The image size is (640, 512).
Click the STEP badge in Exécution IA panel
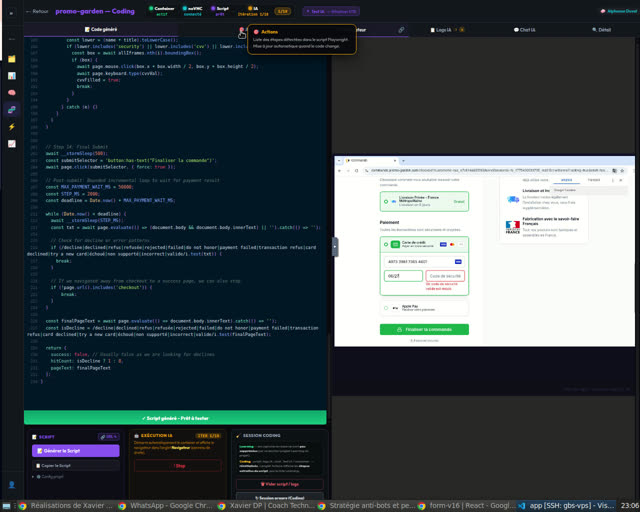[x=208, y=436]
